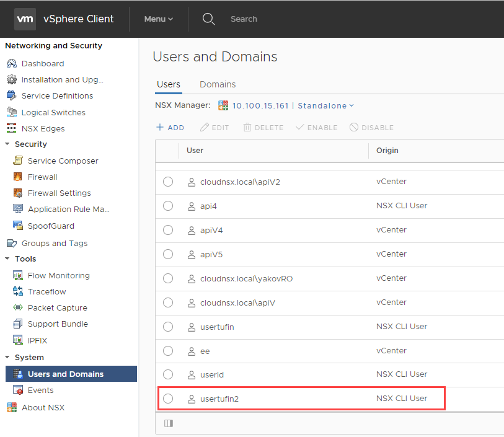Click the DELETE button
504x437 pixels.
click(263, 128)
